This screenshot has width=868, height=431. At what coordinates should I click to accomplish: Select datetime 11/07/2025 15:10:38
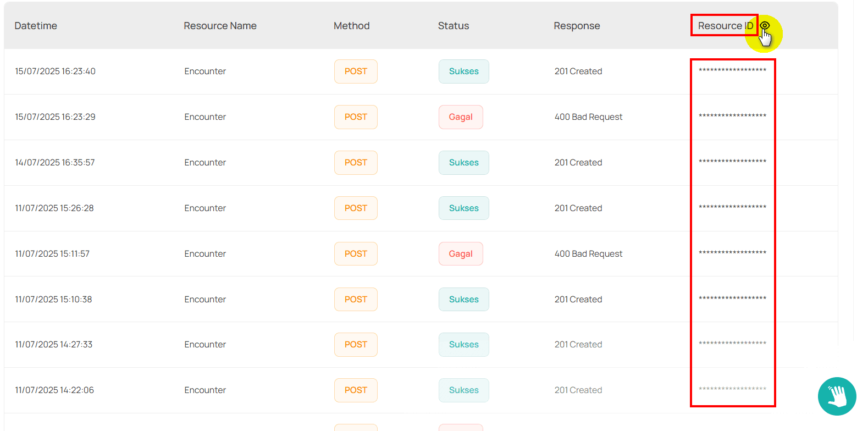pos(53,300)
